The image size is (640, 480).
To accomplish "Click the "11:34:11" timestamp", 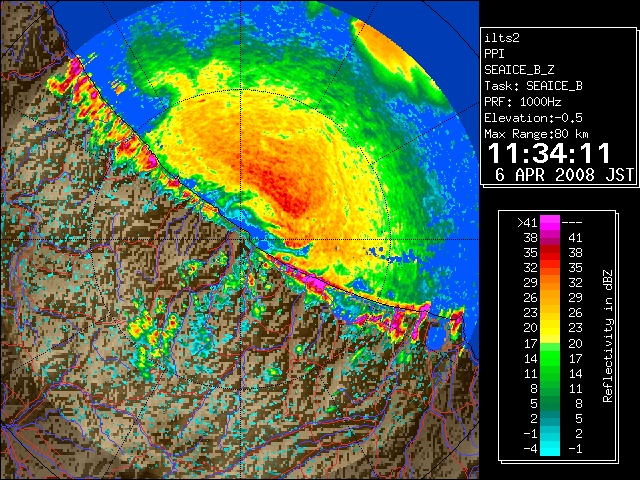I will coord(549,153).
